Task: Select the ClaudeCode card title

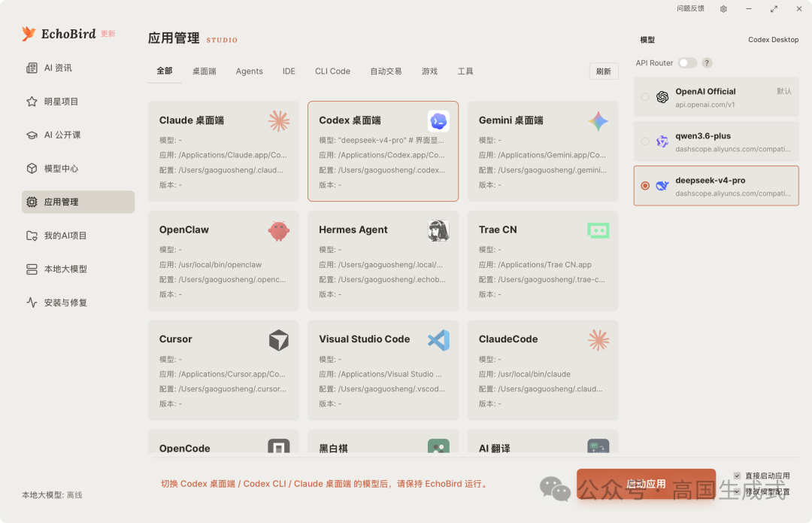Action: pyautogui.click(x=508, y=339)
